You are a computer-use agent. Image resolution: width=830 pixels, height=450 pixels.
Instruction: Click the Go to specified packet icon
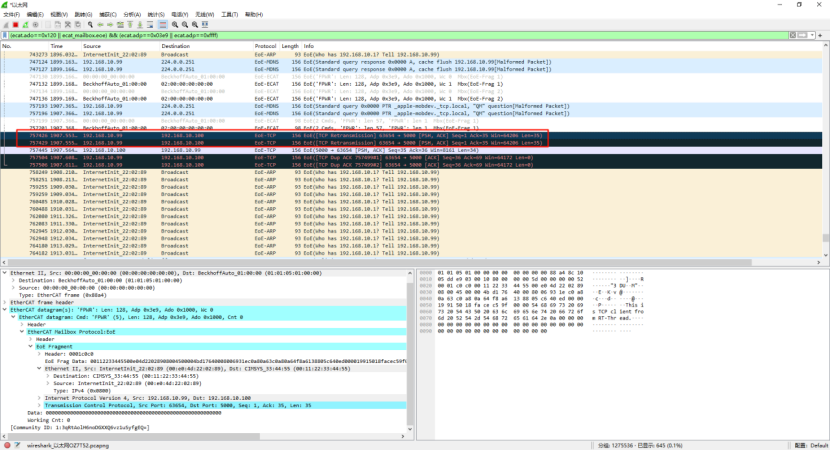(x=120, y=24)
